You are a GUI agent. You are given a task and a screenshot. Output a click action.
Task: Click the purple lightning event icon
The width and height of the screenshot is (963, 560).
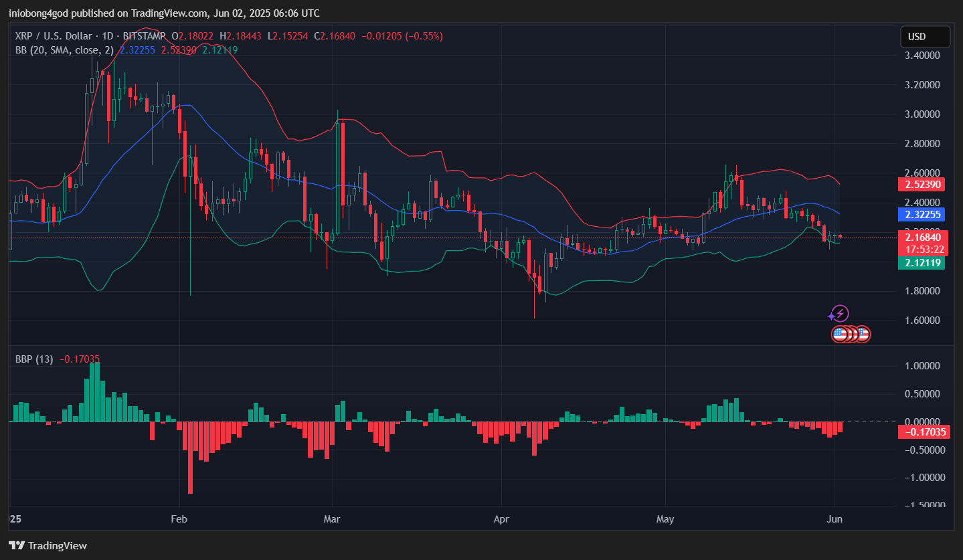[840, 313]
